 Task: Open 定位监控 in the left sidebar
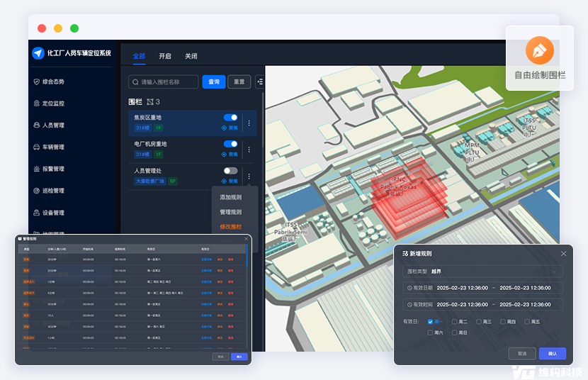tap(52, 104)
